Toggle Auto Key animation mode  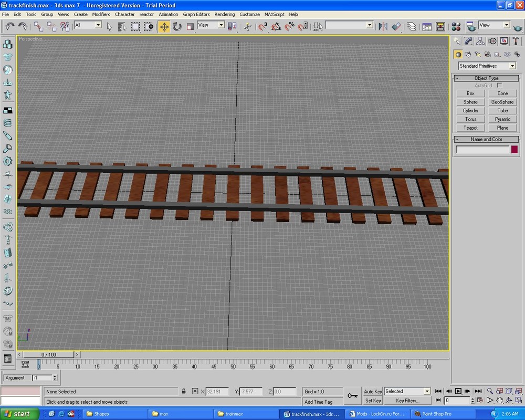(373, 391)
